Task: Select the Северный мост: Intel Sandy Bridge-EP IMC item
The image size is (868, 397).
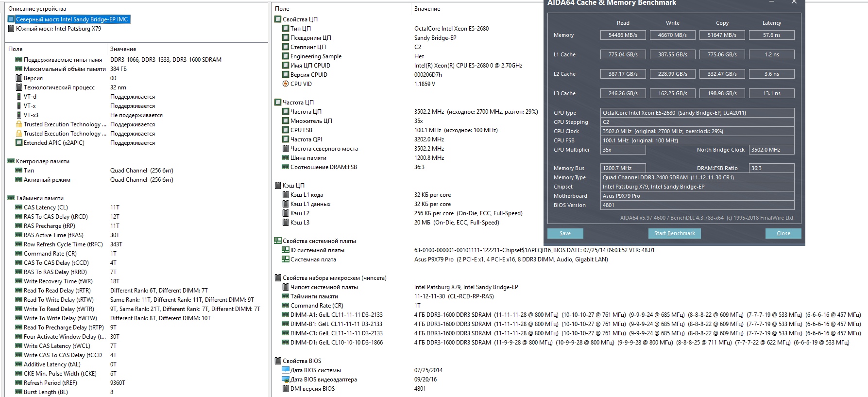Action: click(x=72, y=19)
